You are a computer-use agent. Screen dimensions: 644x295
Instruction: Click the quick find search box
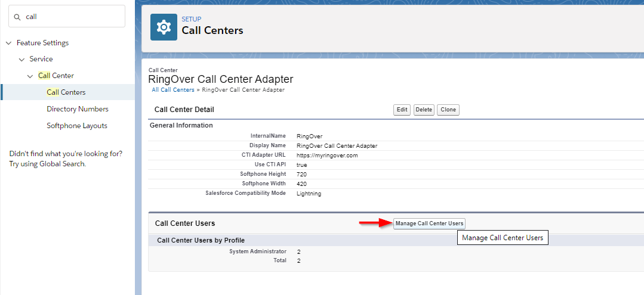[72, 17]
